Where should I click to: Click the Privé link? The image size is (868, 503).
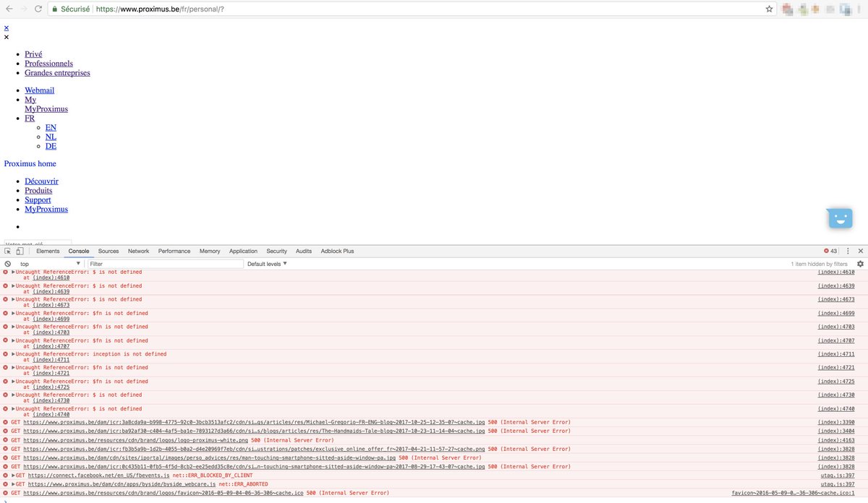tap(33, 54)
